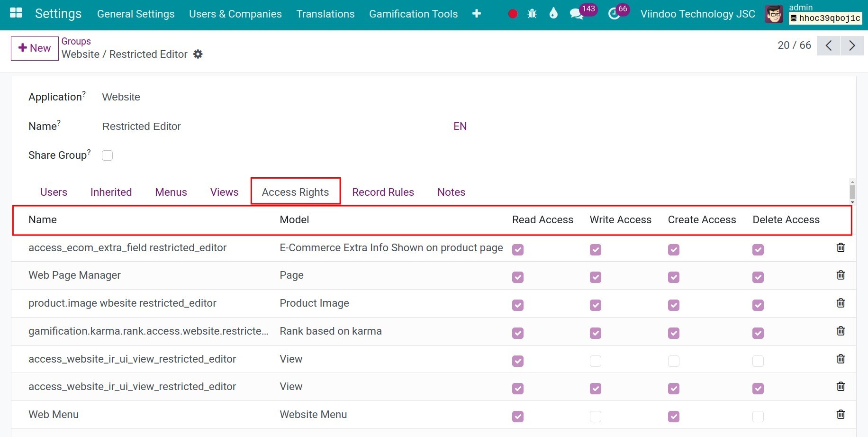This screenshot has height=437, width=868.
Task: Uncheck Delete Access for access_ecom_extra_field row
Action: click(x=758, y=250)
